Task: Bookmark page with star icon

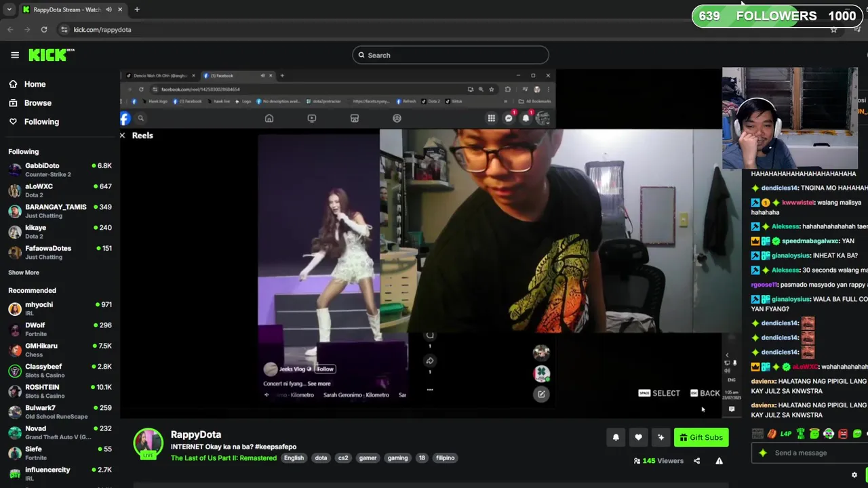Action: [x=833, y=29]
